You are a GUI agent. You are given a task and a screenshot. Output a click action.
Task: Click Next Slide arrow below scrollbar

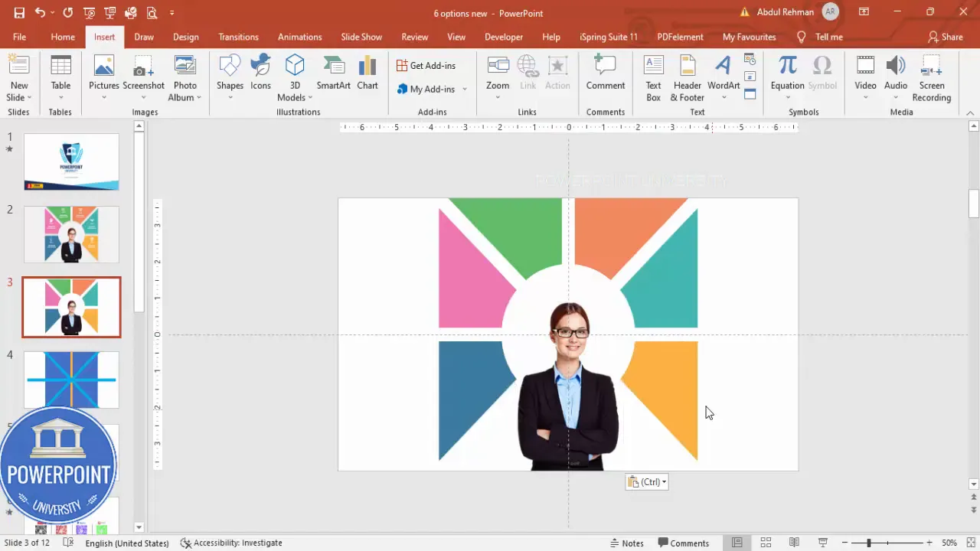[x=974, y=510]
